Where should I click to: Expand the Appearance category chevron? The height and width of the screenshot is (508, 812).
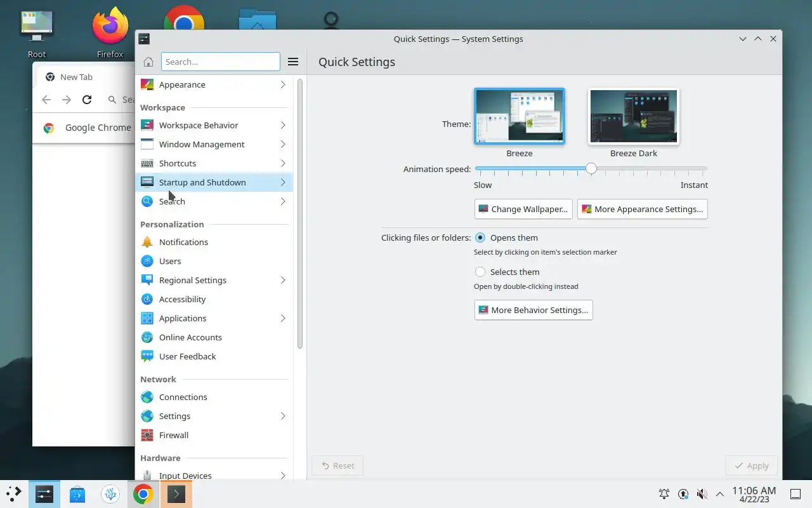(x=283, y=84)
